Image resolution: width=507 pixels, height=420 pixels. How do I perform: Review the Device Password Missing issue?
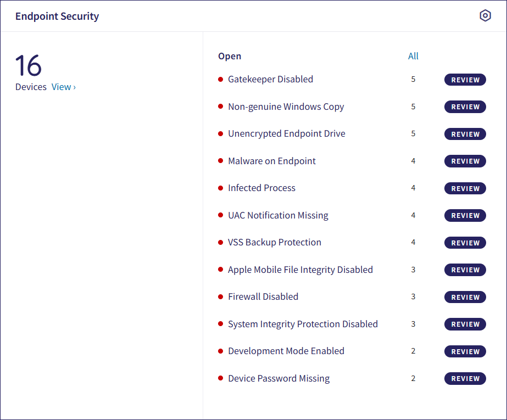(465, 378)
